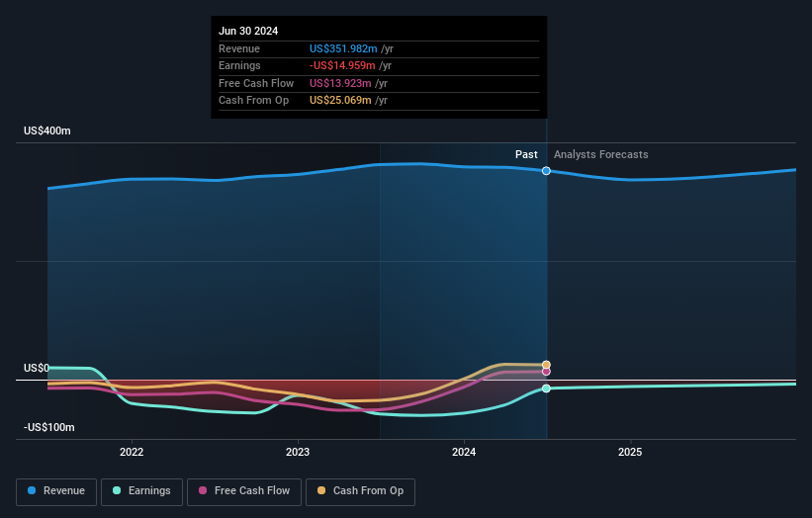Click the Past label

pyautogui.click(x=526, y=154)
